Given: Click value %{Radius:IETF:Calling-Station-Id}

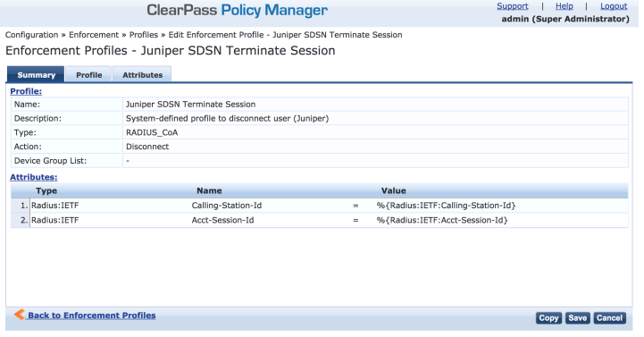Looking at the screenshot, I should (446, 206).
